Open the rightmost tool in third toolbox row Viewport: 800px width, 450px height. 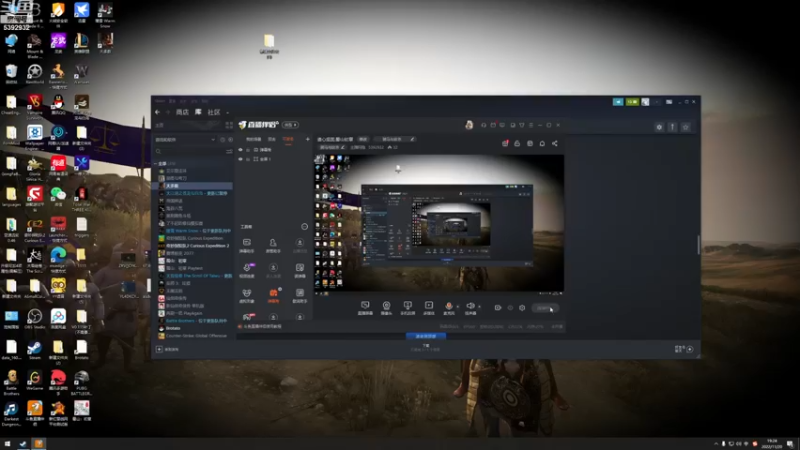tap(300, 295)
